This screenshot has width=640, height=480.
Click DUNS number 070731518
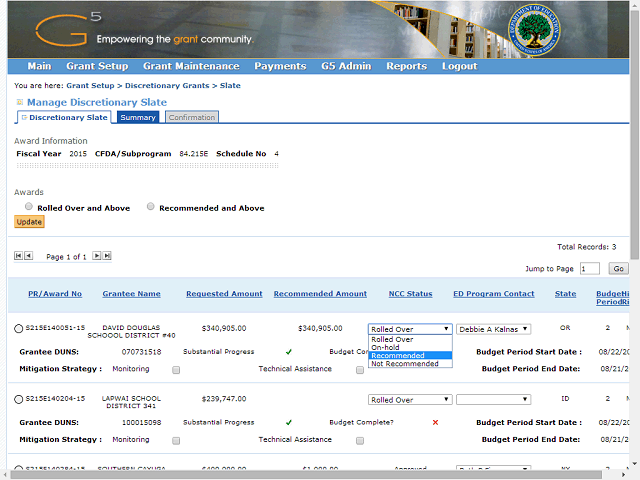coord(141,352)
